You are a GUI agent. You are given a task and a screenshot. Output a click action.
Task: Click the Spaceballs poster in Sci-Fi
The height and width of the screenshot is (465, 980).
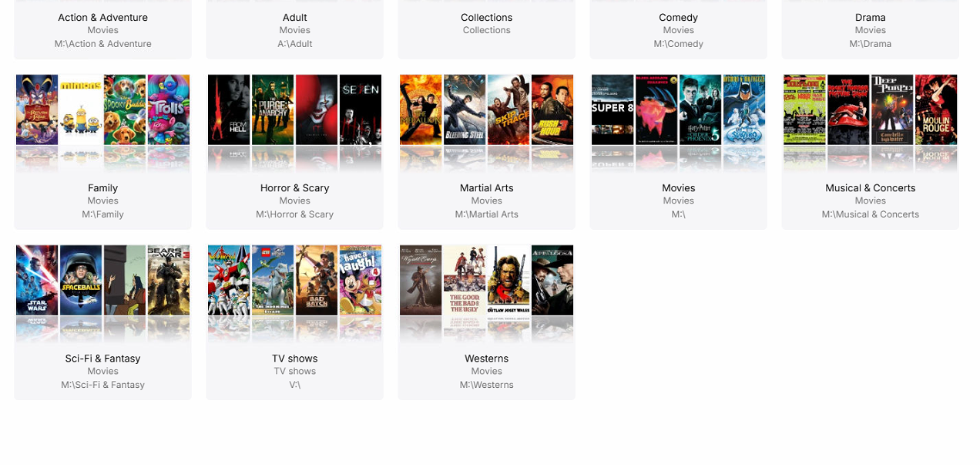point(81,280)
